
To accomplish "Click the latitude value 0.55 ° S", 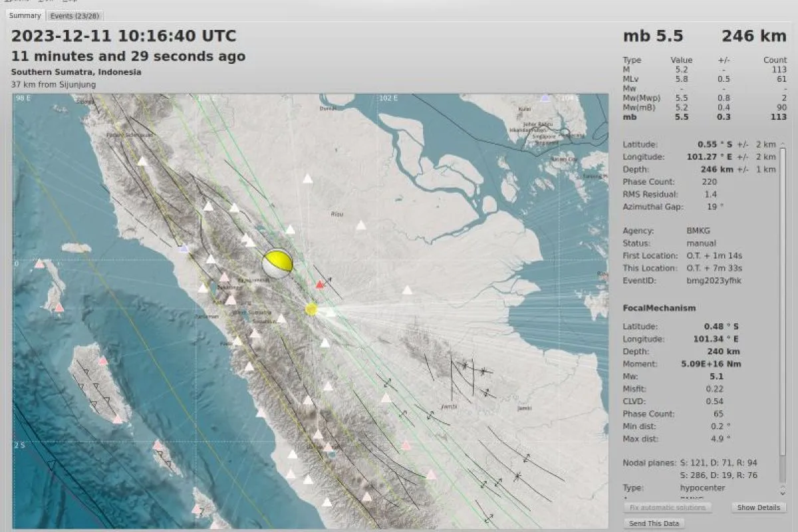I will pos(714,144).
